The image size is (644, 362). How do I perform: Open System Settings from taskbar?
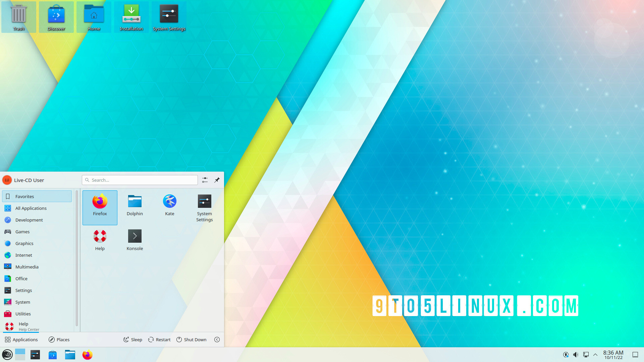[x=35, y=355]
